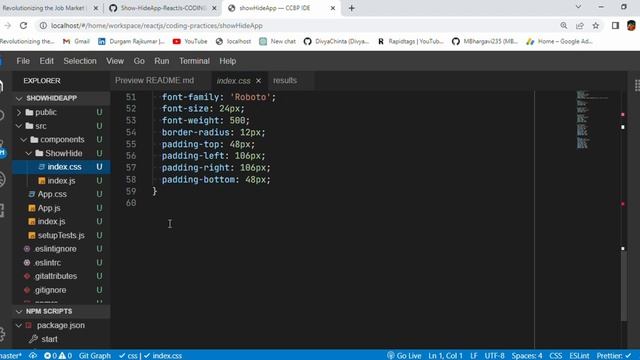Bookmark this page with the star icon

pyautogui.click(x=596, y=25)
